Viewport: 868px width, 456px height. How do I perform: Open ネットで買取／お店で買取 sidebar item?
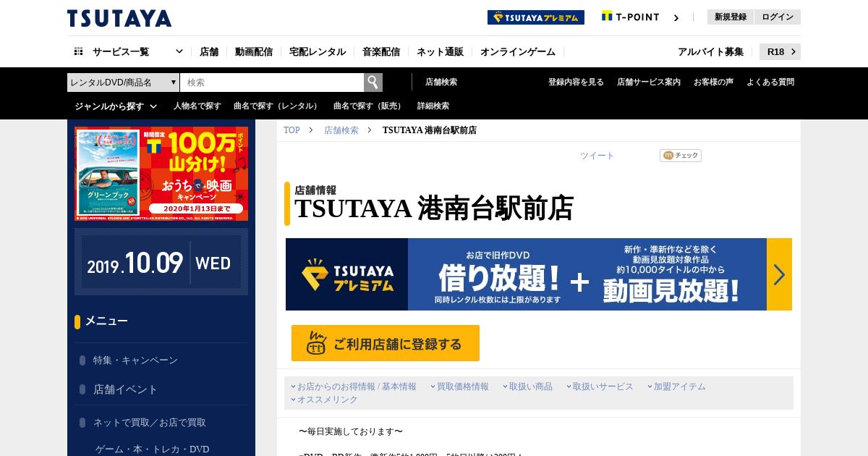click(x=150, y=422)
